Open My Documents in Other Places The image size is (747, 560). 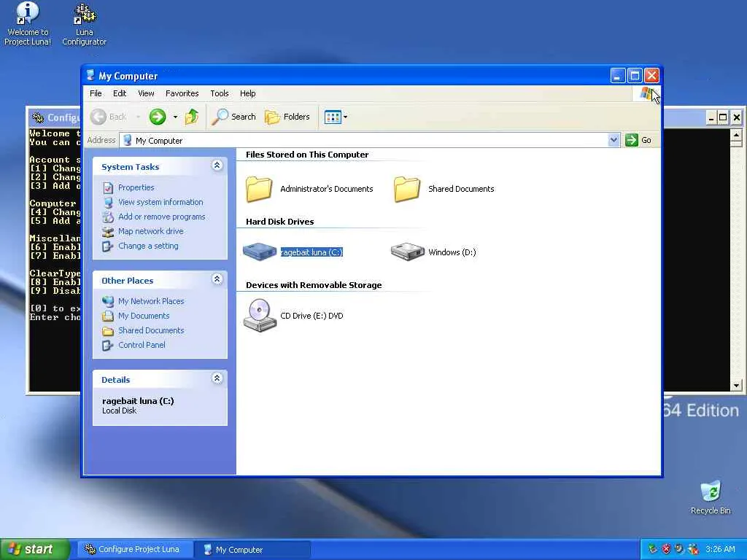pyautogui.click(x=144, y=316)
